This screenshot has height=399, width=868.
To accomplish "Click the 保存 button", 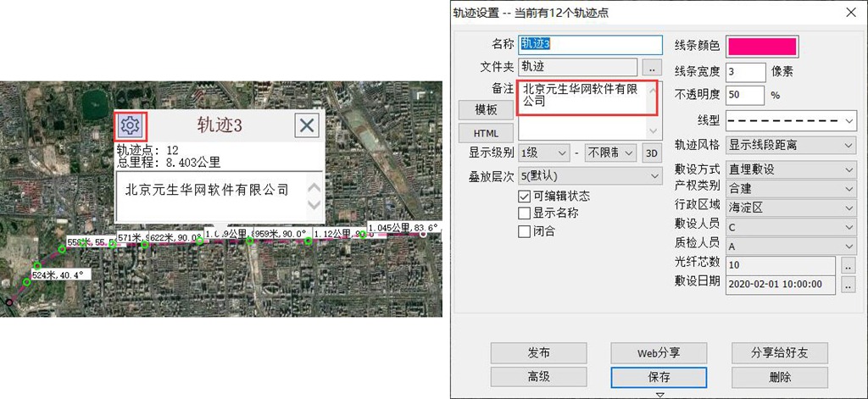I will tap(659, 377).
